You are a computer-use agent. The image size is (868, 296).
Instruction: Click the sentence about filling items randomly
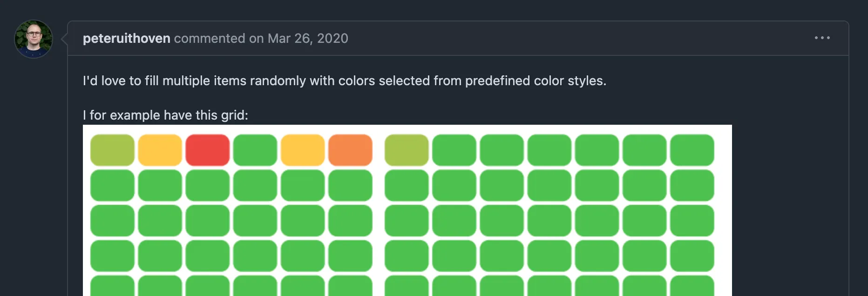click(x=345, y=81)
